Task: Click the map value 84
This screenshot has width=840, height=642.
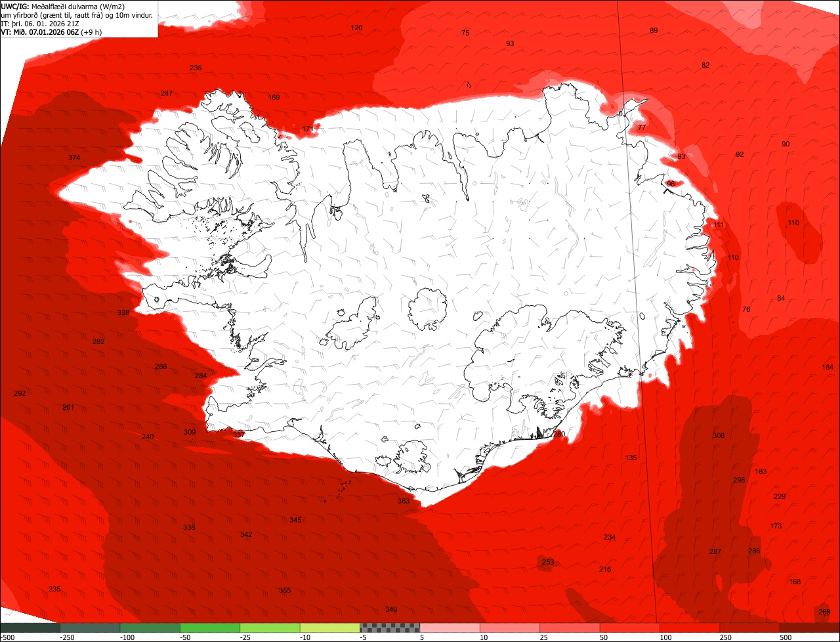Action: 781,298
